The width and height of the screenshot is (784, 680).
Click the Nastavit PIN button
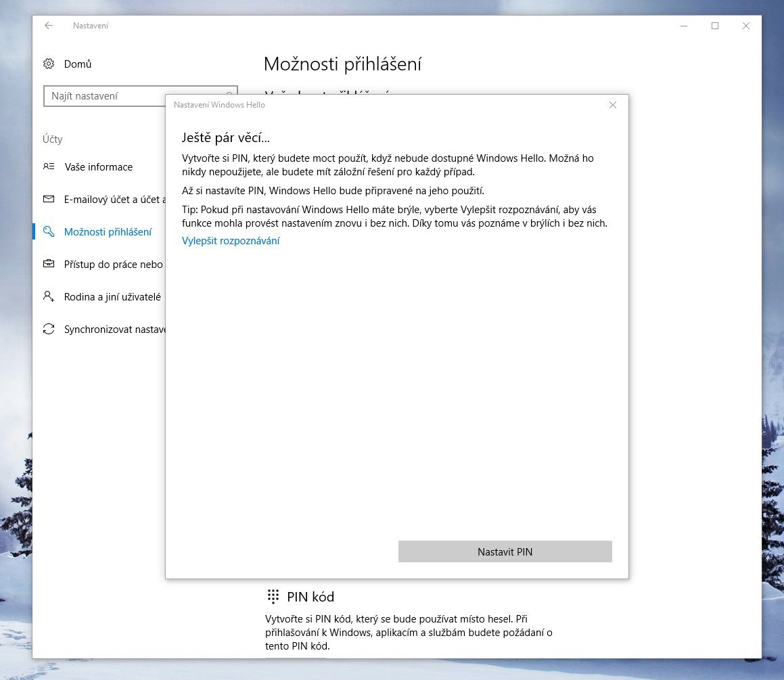pyautogui.click(x=505, y=551)
